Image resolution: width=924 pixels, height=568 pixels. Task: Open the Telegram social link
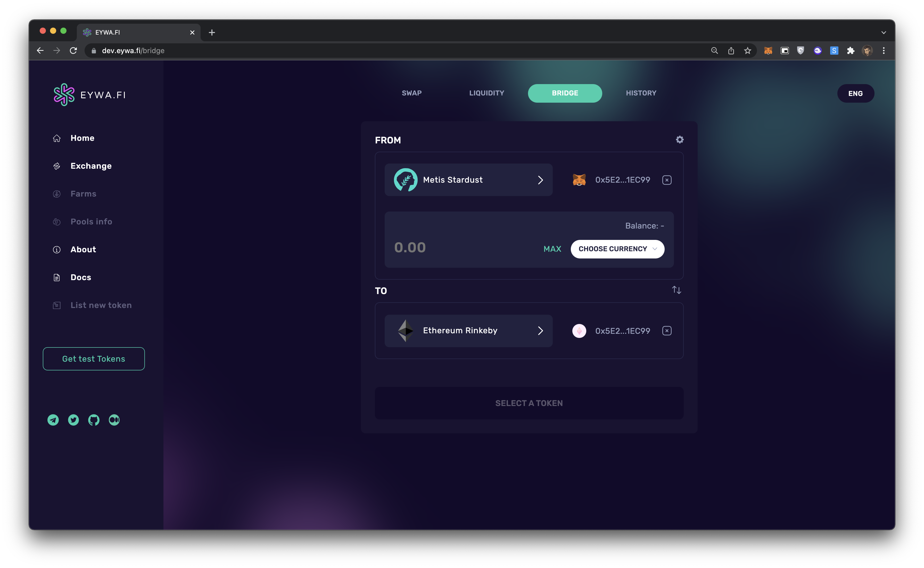tap(53, 420)
